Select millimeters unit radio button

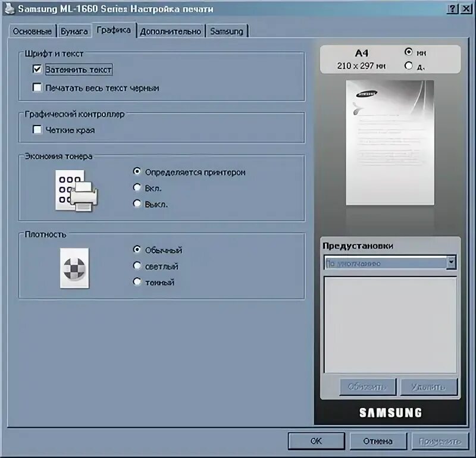pos(409,52)
